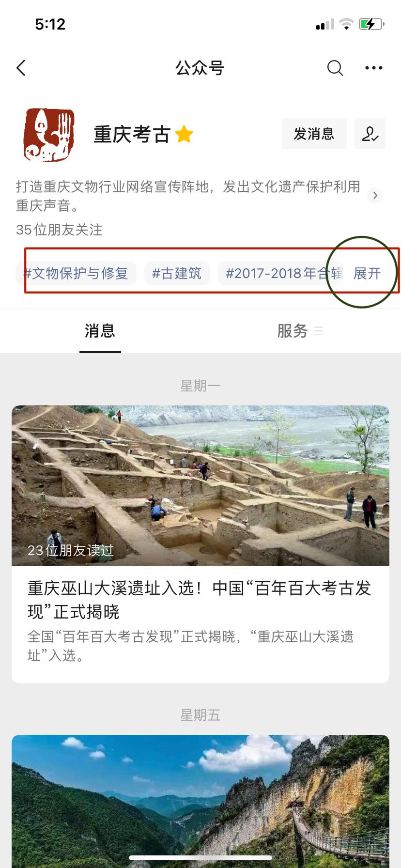
Task: Tap the followed-person icon button
Action: [370, 134]
